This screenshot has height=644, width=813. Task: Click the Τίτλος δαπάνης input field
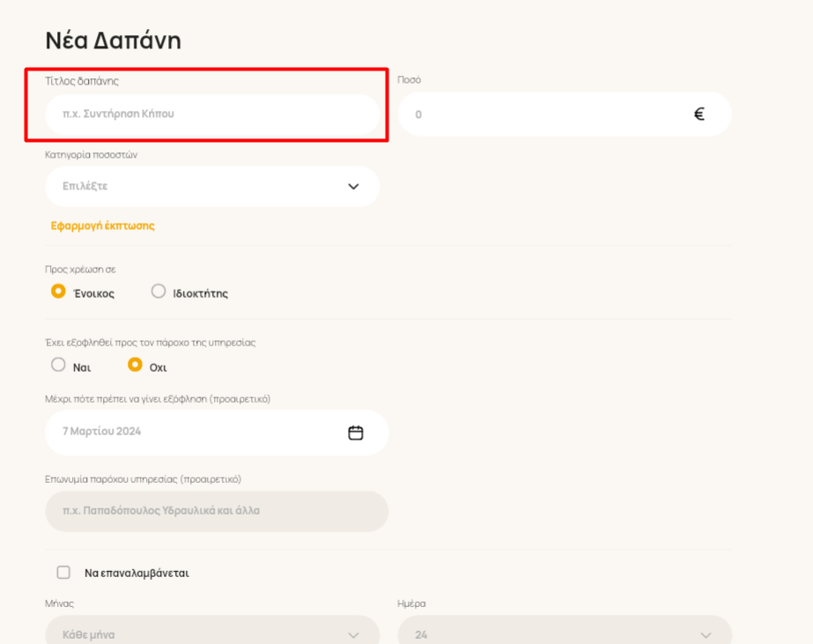point(212,114)
